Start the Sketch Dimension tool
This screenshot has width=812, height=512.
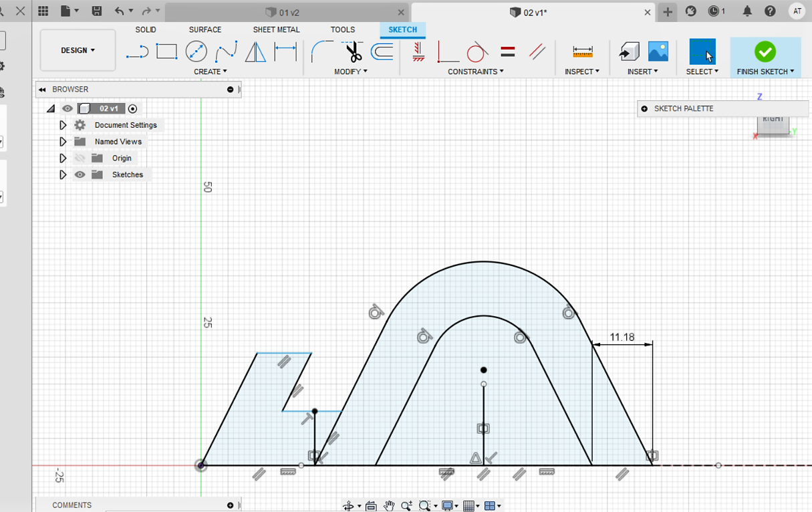(285, 51)
